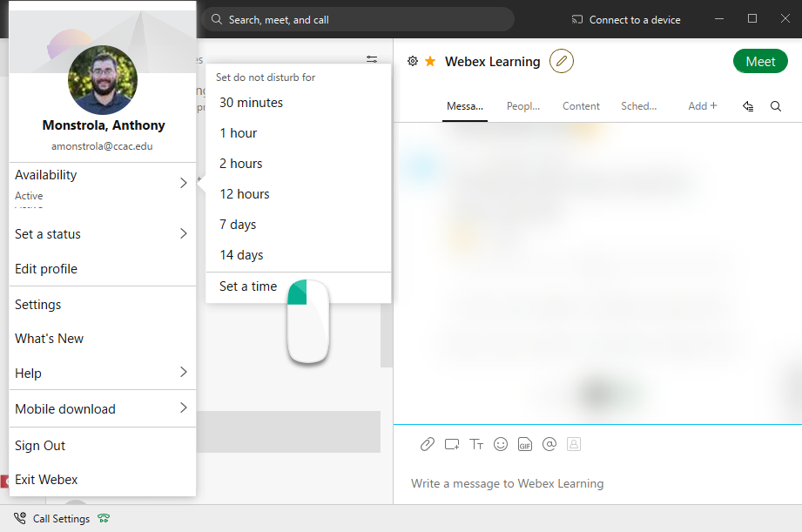The width and height of the screenshot is (802, 532).
Task: Click the attachment paperclip icon
Action: click(x=427, y=444)
